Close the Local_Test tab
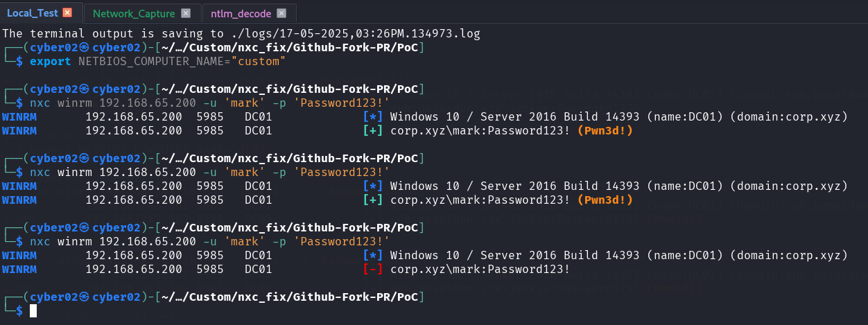Viewport: 868px width, 325px height. 67,13
